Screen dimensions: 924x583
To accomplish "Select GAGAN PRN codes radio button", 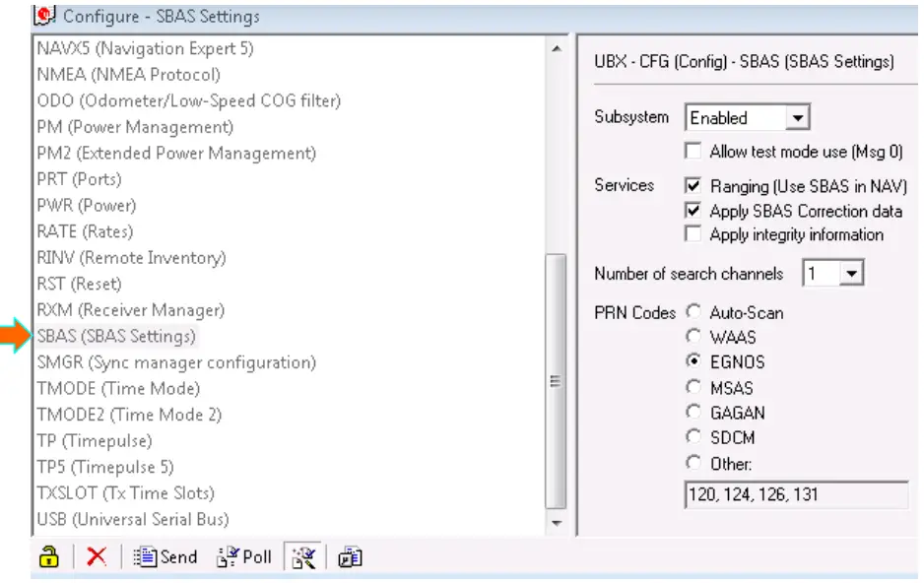I will [693, 414].
